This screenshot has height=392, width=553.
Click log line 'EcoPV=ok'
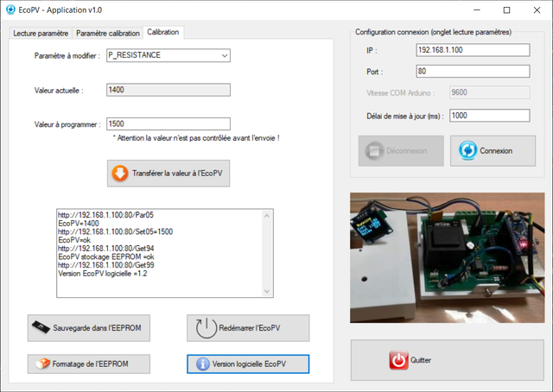pyautogui.click(x=74, y=240)
